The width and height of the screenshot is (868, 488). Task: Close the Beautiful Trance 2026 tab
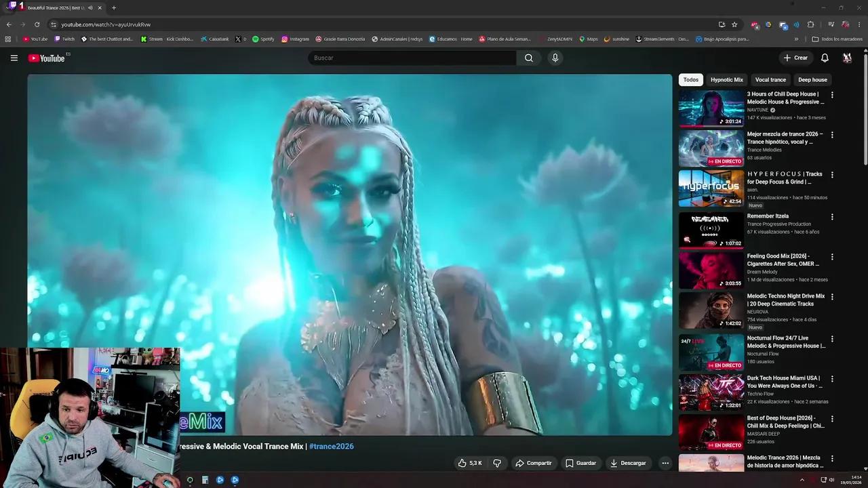100,8
